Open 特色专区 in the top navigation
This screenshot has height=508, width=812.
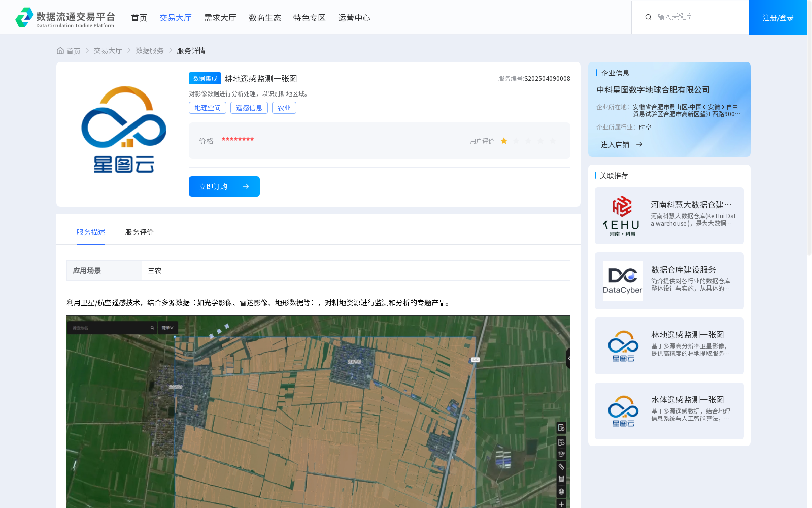pyautogui.click(x=310, y=18)
